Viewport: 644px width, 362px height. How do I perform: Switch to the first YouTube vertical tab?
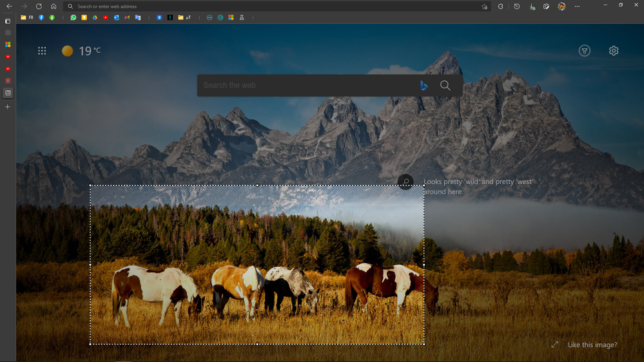coord(8,57)
